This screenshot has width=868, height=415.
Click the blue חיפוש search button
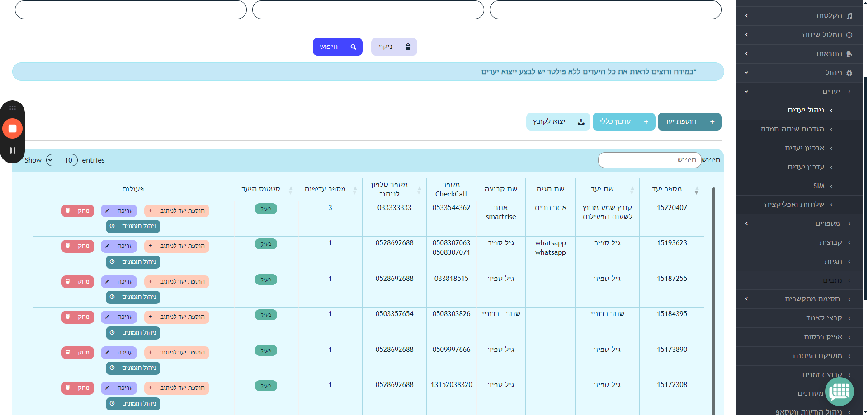[x=337, y=47]
